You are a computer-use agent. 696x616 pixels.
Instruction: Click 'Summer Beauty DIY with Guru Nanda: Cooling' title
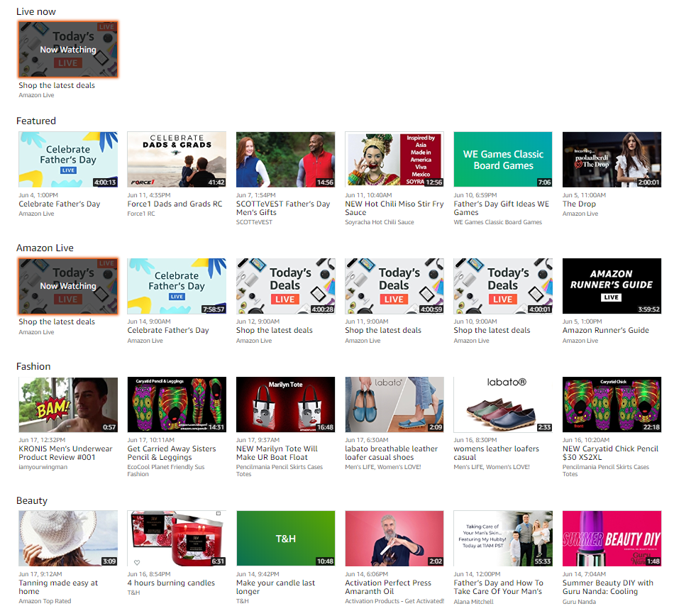click(x=607, y=587)
